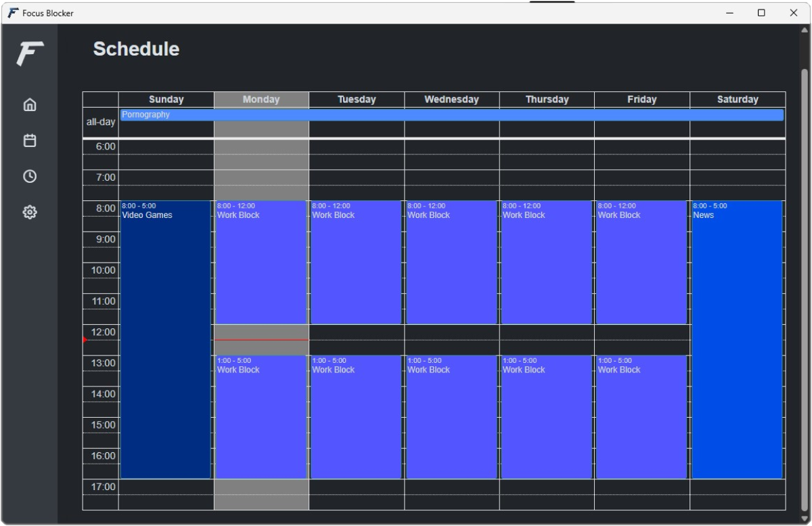This screenshot has height=526, width=812.
Task: Click the red current-time marker arrow
Action: pyautogui.click(x=85, y=340)
